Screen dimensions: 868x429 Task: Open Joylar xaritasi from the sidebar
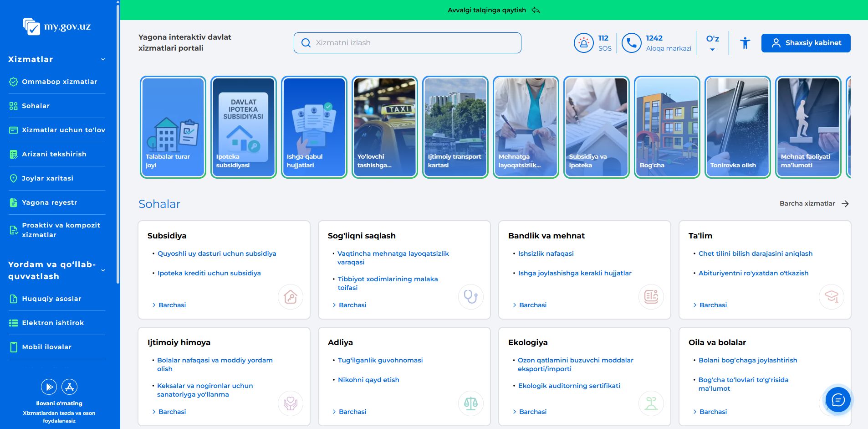pos(47,178)
